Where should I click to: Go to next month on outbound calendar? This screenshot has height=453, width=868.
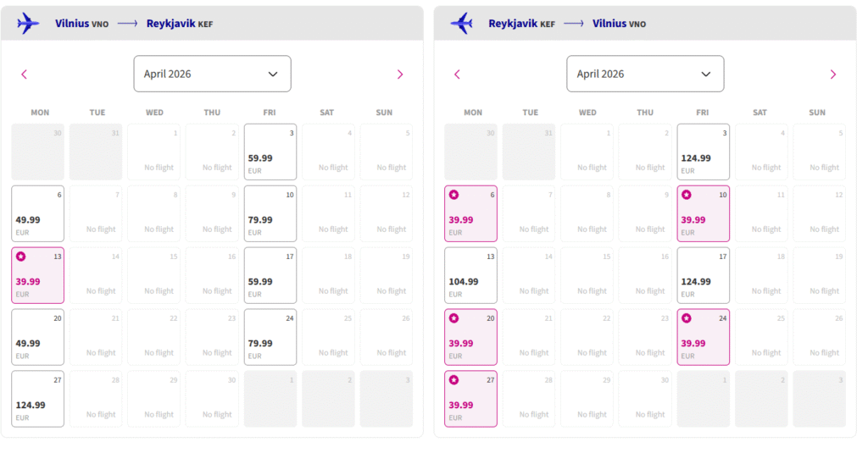point(400,75)
